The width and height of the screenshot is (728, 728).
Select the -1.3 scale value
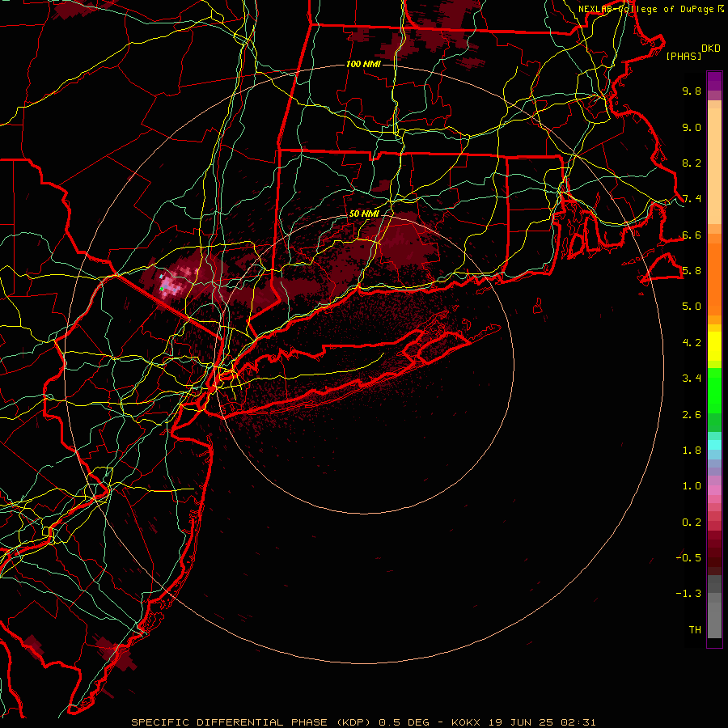[688, 594]
